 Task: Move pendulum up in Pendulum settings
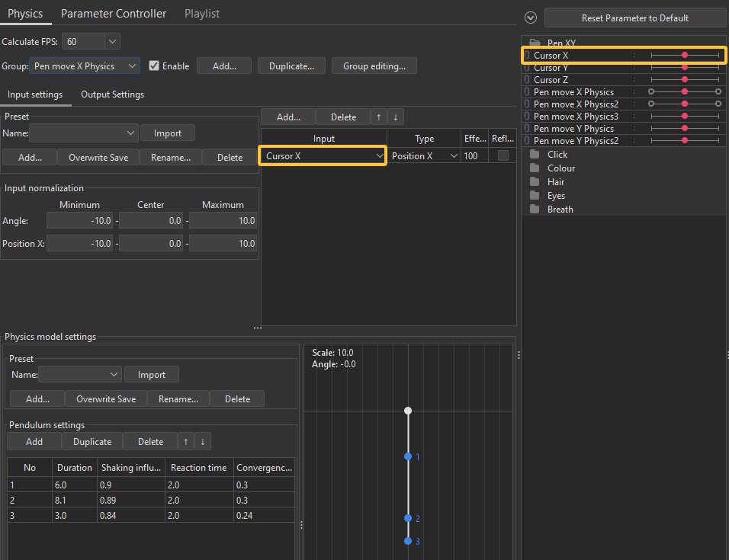186,442
